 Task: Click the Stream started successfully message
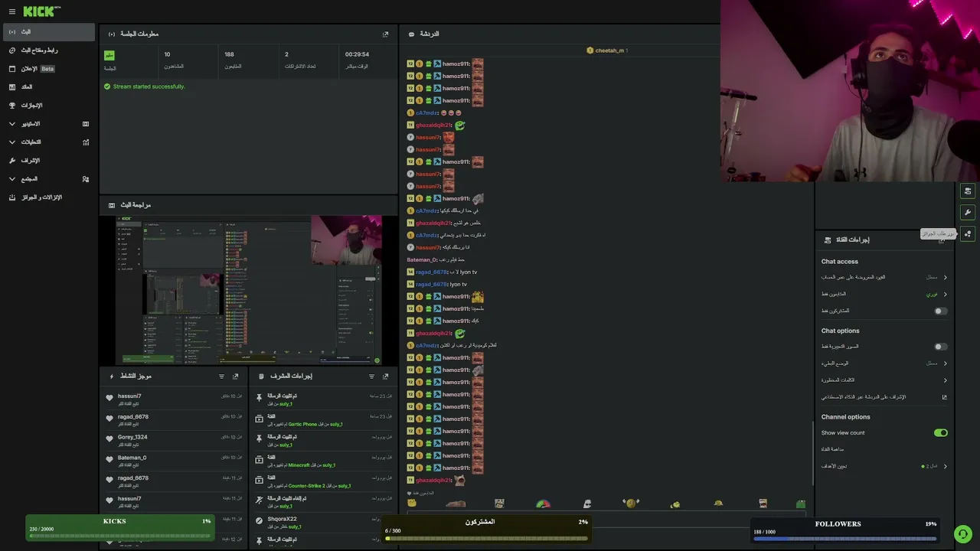pyautogui.click(x=149, y=86)
